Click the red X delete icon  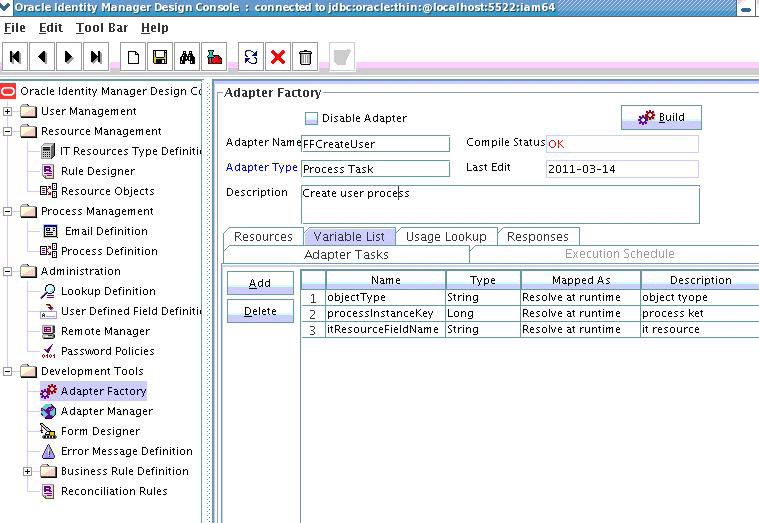278,57
